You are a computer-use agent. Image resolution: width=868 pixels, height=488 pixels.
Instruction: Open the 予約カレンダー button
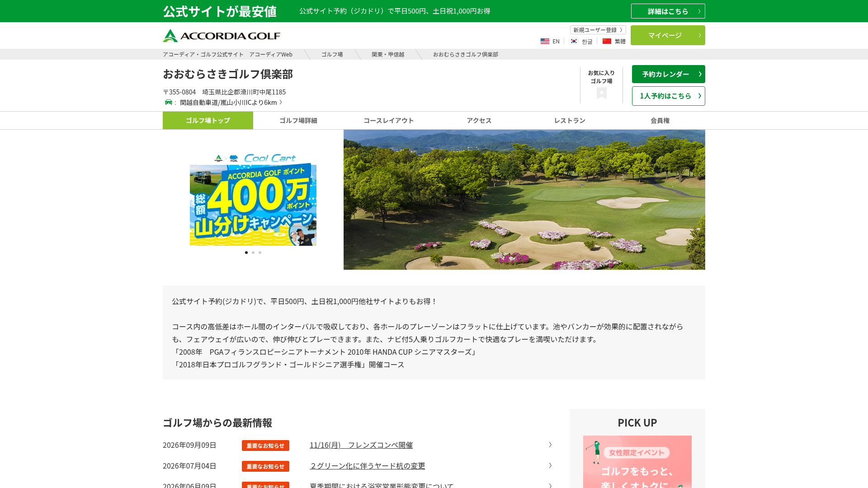click(x=668, y=74)
